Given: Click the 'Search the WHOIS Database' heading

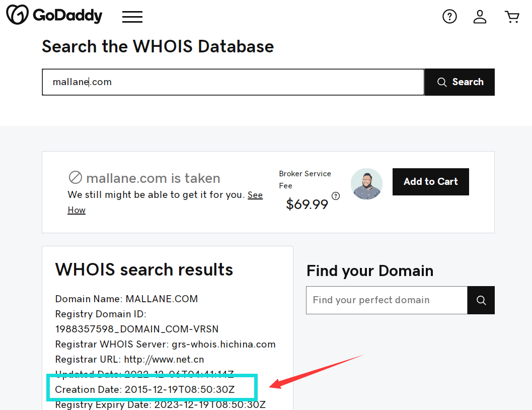Looking at the screenshot, I should coord(158,46).
